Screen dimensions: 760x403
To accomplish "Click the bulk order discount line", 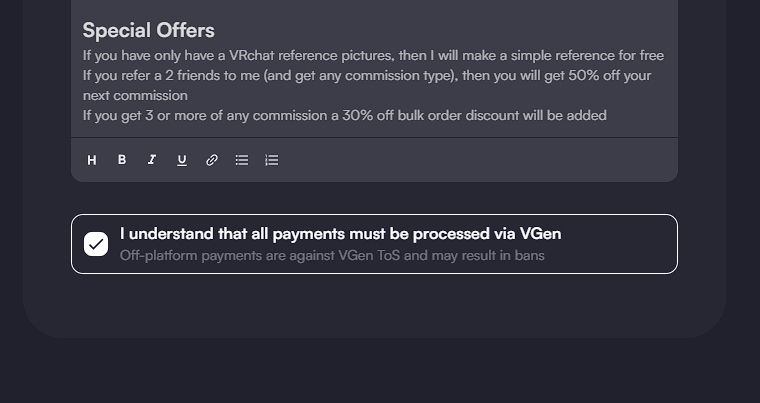I will coord(344,115).
